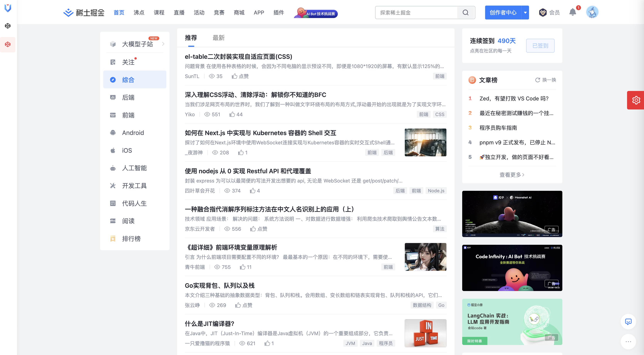
Task: Switch to the 推荐 tab
Action: [191, 38]
